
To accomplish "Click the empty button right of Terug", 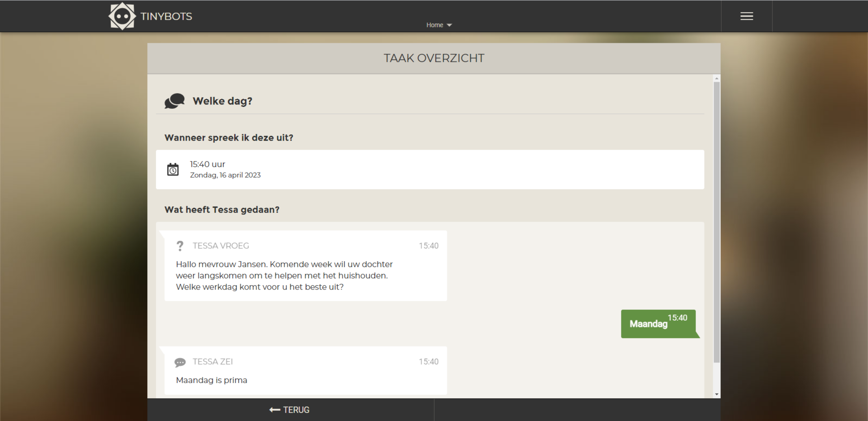I will (577, 410).
